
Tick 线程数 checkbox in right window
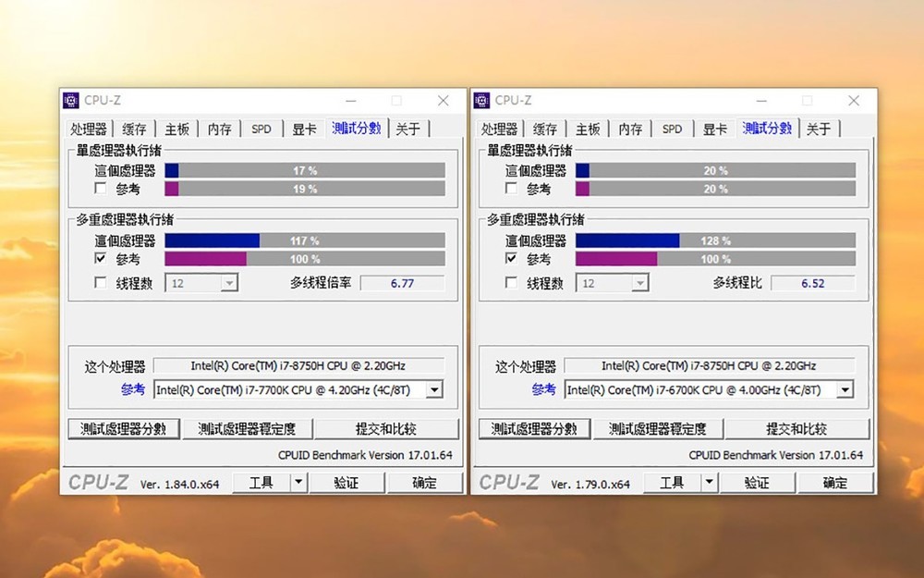512,282
